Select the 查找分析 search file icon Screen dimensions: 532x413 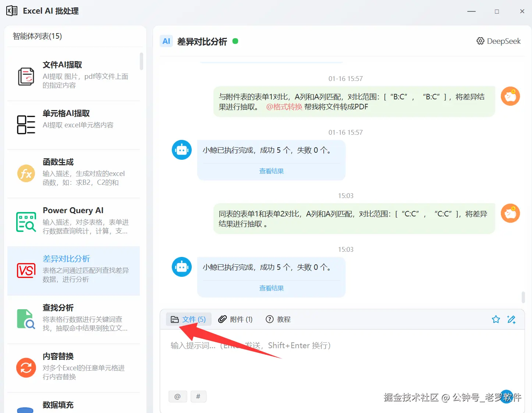pos(26,319)
